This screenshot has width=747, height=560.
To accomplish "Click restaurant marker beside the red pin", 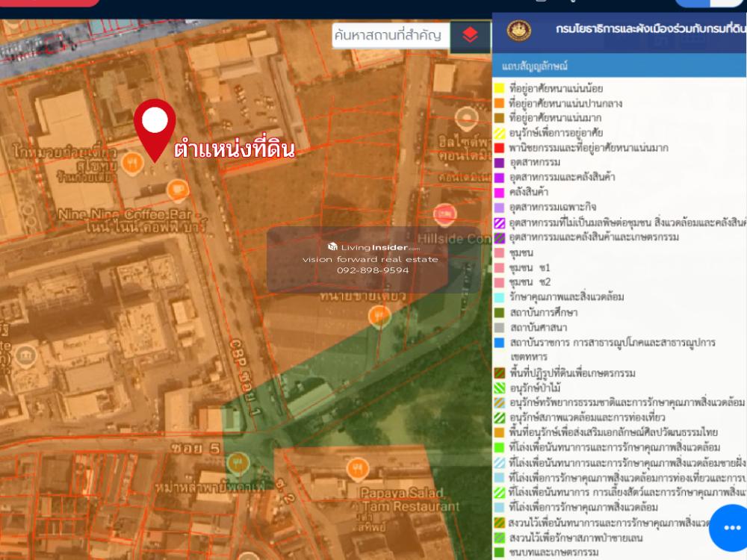I will coord(133,161).
